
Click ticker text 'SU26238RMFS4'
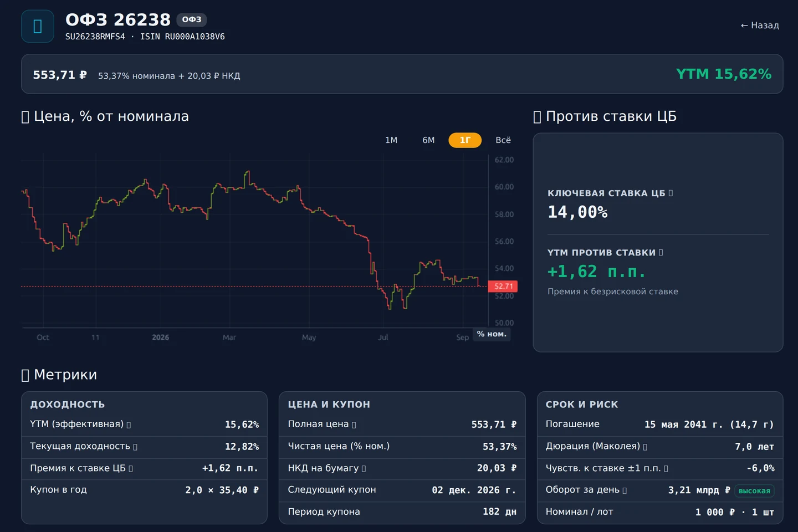(x=95, y=37)
